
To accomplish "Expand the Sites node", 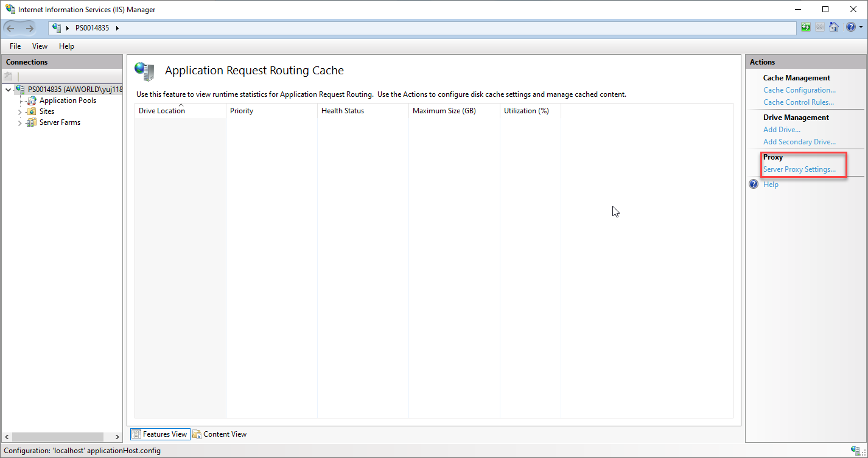I will (x=19, y=112).
